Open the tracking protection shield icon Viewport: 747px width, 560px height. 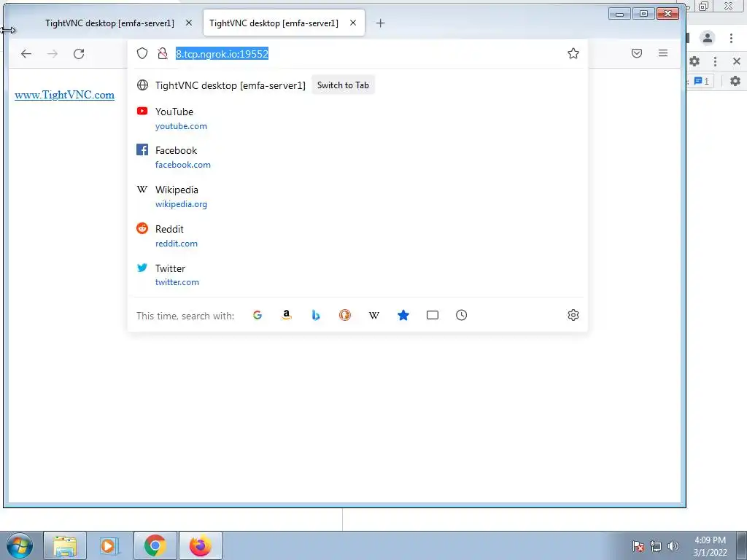(142, 53)
